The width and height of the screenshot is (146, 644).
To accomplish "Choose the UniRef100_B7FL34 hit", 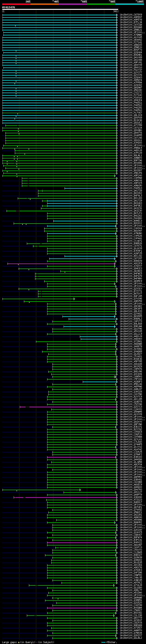I will point(131,22).
